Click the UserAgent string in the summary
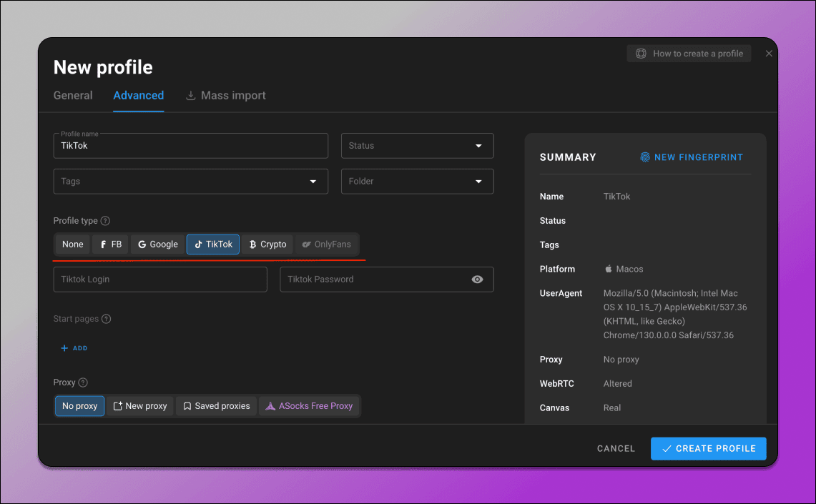The width and height of the screenshot is (816, 504). [675, 314]
